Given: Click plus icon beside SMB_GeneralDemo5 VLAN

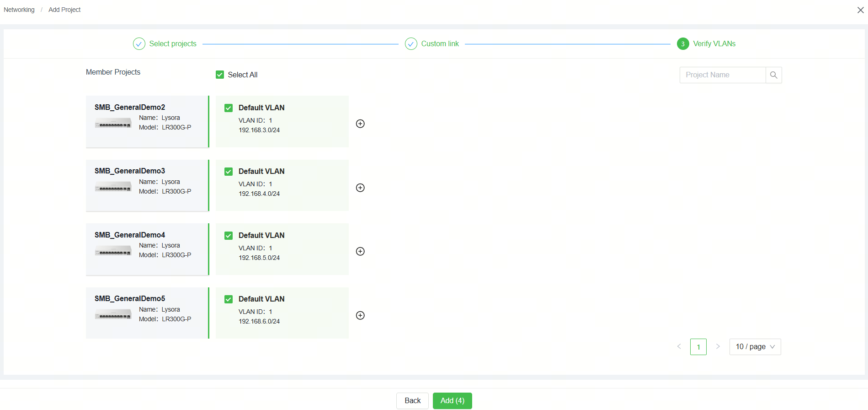Looking at the screenshot, I should pyautogui.click(x=360, y=315).
